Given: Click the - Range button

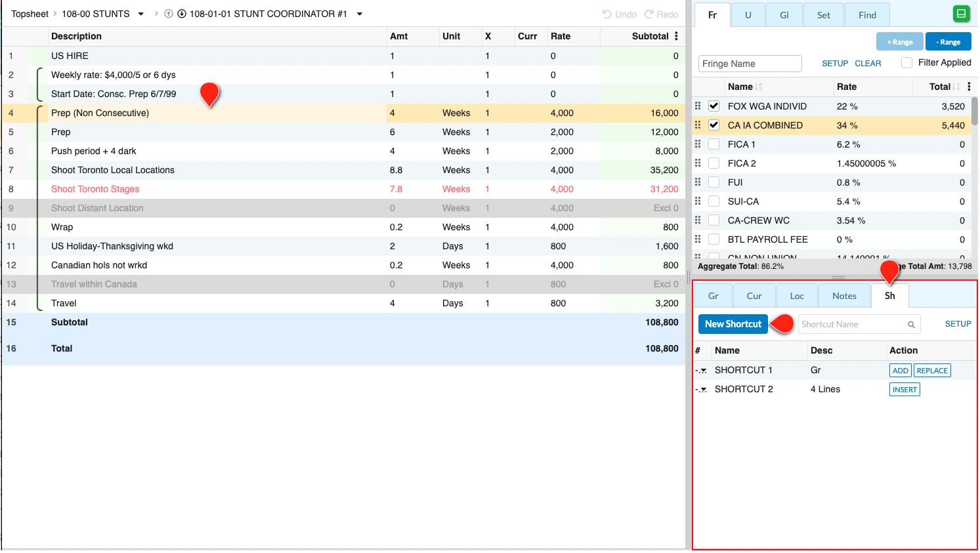Looking at the screenshot, I should pyautogui.click(x=948, y=41).
